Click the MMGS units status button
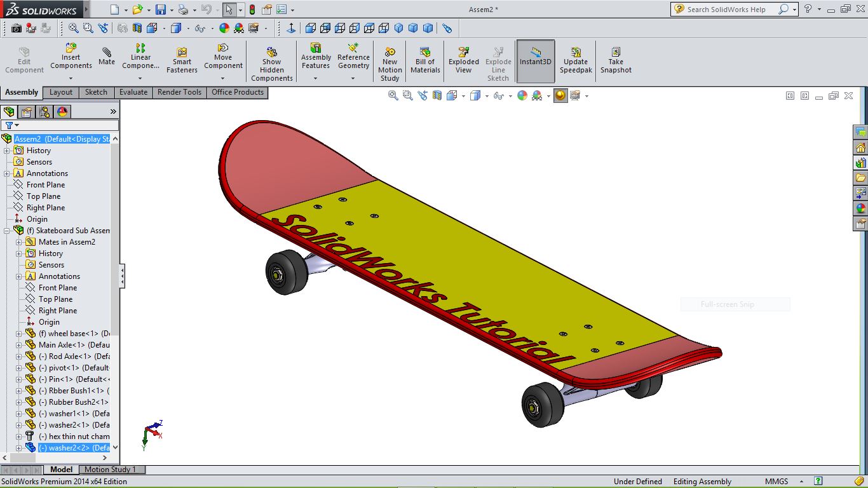 (776, 482)
